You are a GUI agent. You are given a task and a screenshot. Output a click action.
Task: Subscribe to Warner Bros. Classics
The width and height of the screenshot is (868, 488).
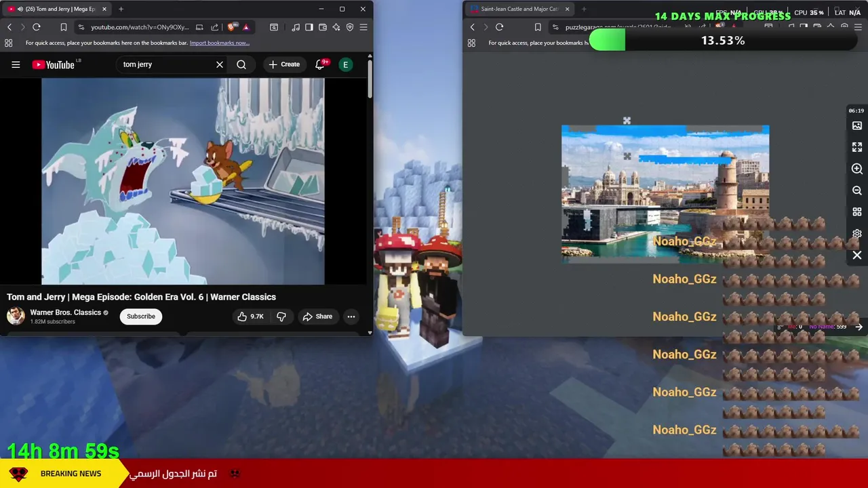pos(141,317)
